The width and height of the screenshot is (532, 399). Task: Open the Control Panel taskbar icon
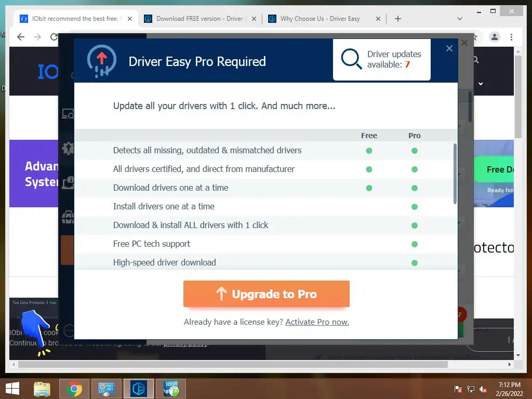click(106, 389)
